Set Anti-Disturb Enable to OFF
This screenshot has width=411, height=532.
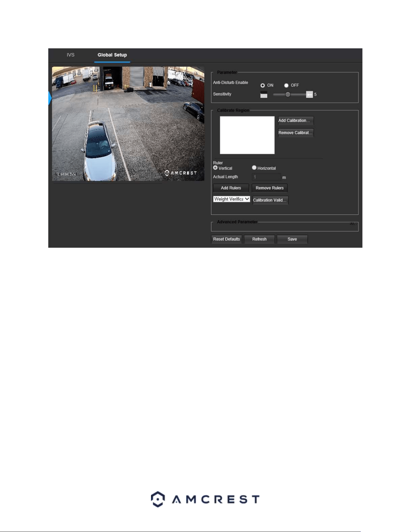click(x=286, y=85)
